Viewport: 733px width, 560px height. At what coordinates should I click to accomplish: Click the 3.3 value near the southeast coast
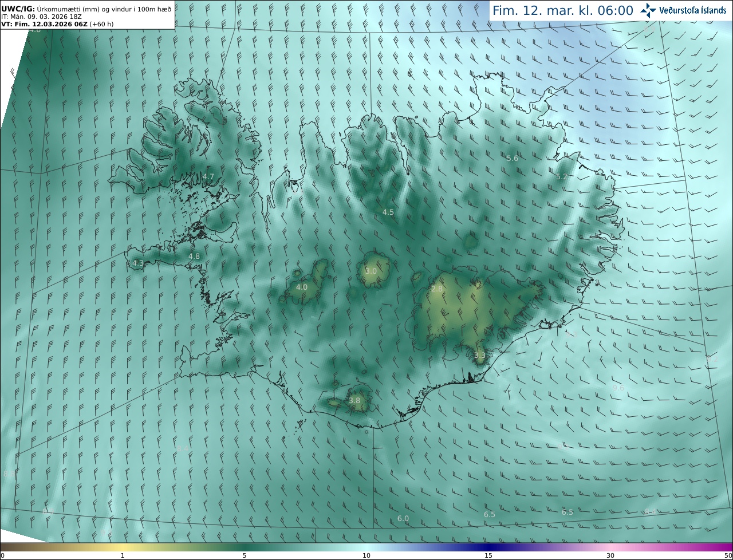click(480, 355)
